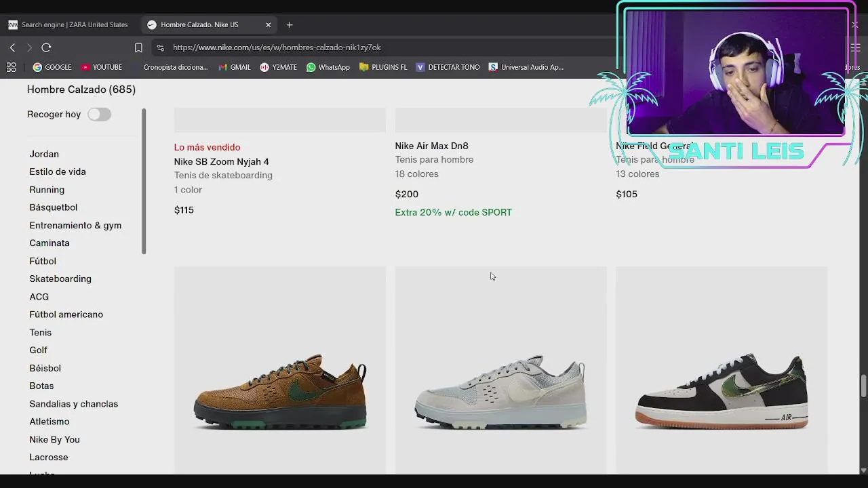The width and height of the screenshot is (868, 488).
Task: Click the Hombre Calzado (685) heading
Action: (81, 89)
